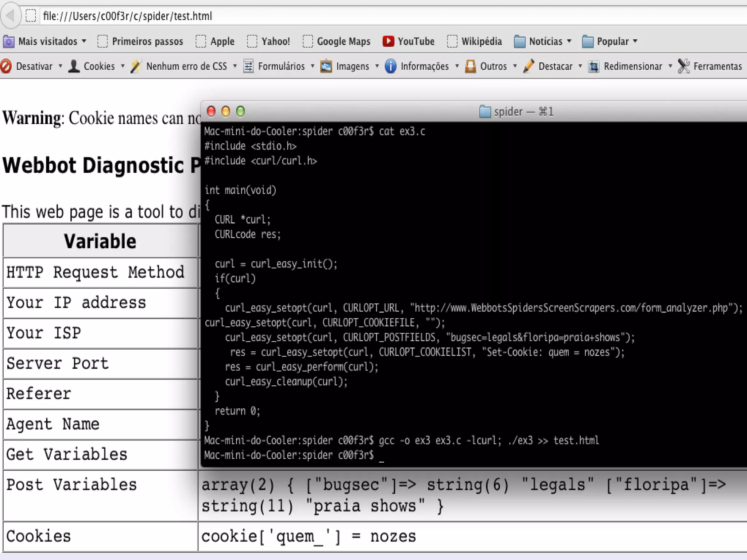Click the Cookies person silhouette icon
Viewport: 747px width, 560px height.
tap(74, 66)
